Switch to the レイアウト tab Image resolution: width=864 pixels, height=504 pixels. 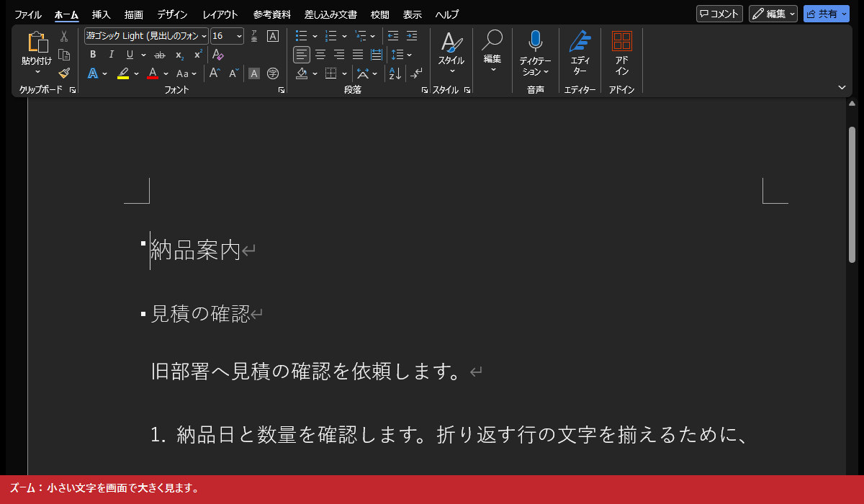point(220,14)
